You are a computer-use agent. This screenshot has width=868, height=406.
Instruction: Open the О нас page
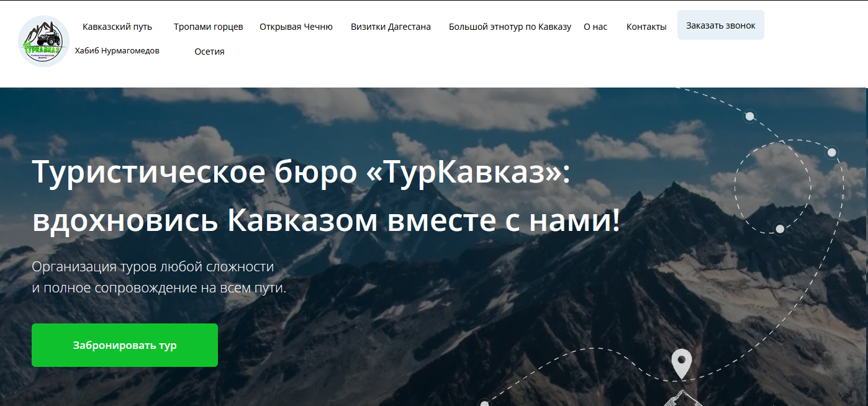pyautogui.click(x=595, y=27)
